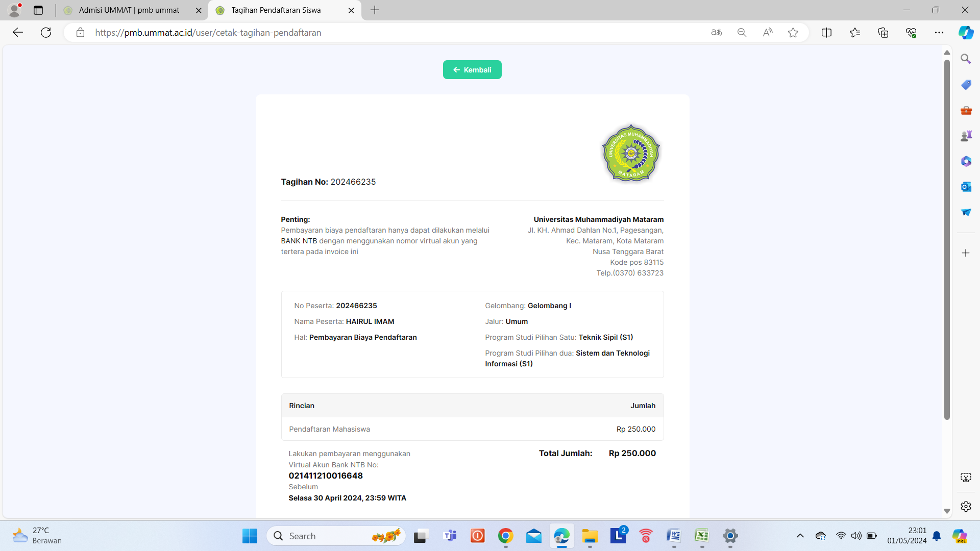Open sidebar search icon
Image resolution: width=980 pixels, height=551 pixels.
[x=966, y=59]
